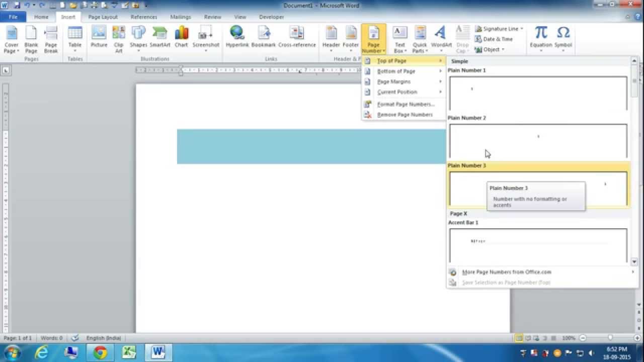
Task: Switch to the Page Layout tab
Action: (103, 17)
